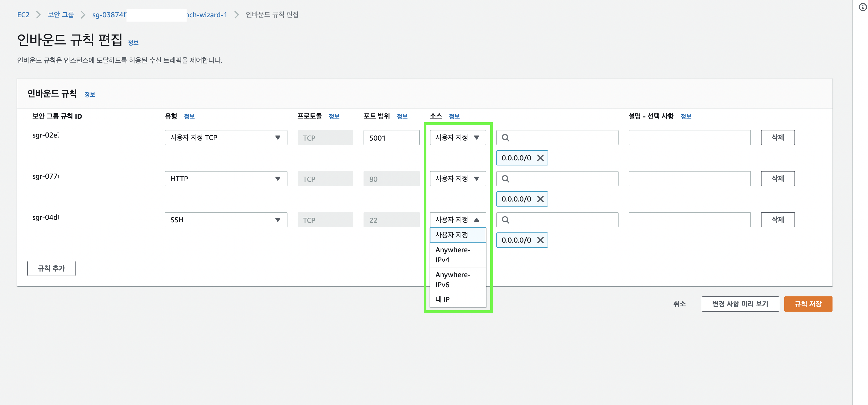This screenshot has width=868, height=405.
Task: Open the 보안 그룹 breadcrumb link
Action: [61, 14]
